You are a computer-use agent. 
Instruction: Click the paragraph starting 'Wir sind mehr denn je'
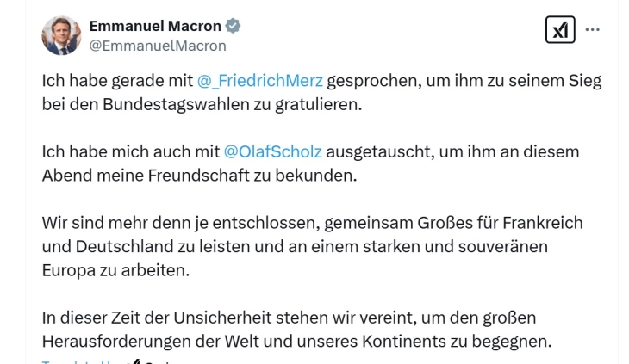point(313,246)
